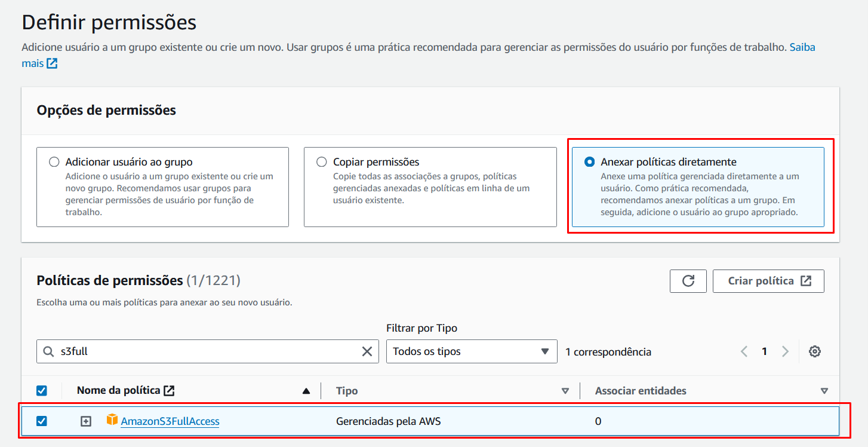868x447 pixels.
Task: Click the Nome da política header external-link icon
Action: [x=170, y=391]
